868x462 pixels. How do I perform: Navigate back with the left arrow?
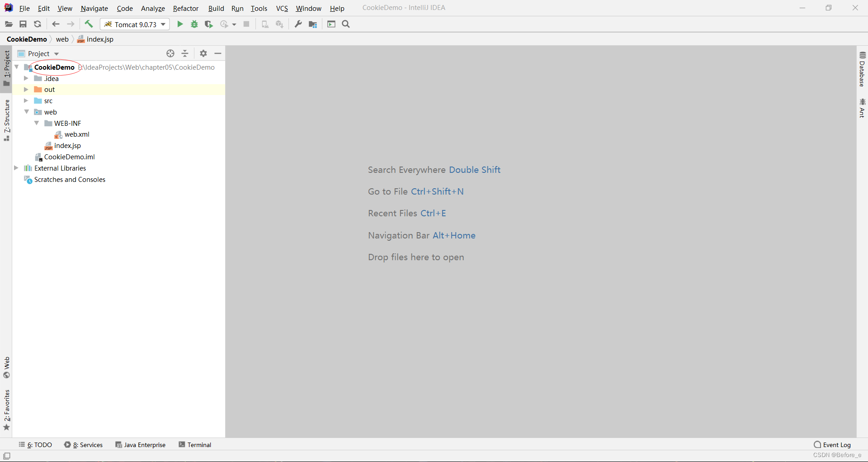[56, 24]
